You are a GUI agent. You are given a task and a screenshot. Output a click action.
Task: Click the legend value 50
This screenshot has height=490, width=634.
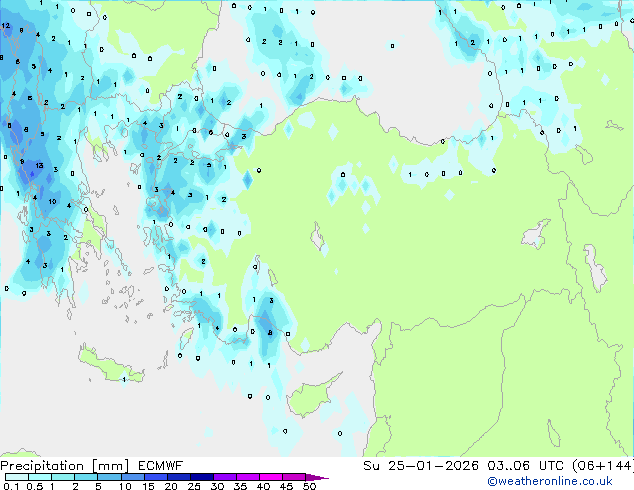click(x=309, y=486)
